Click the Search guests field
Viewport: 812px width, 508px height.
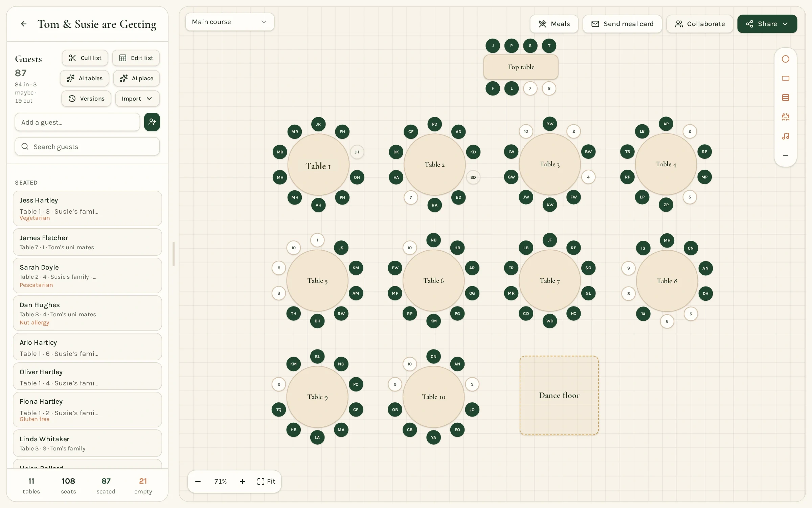point(87,146)
